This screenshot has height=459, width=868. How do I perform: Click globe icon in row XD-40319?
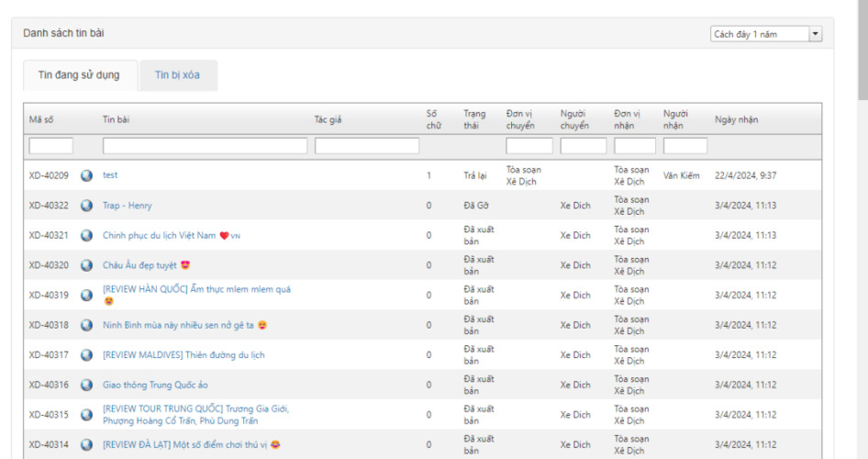[x=86, y=296]
